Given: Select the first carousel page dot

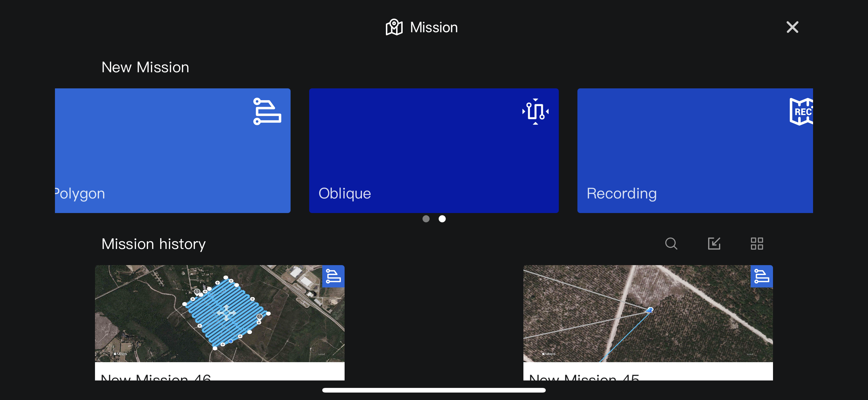Looking at the screenshot, I should (x=426, y=219).
